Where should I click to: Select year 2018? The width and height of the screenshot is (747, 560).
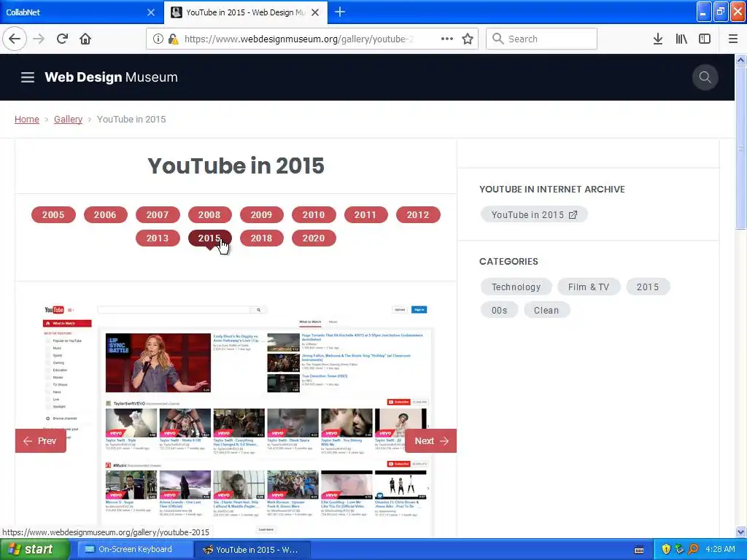click(262, 238)
